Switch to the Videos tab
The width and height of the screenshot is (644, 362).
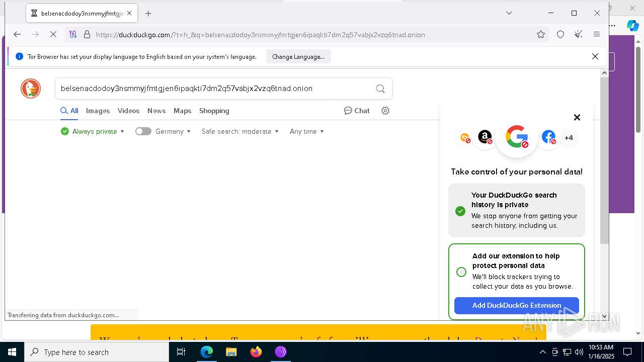pyautogui.click(x=128, y=111)
